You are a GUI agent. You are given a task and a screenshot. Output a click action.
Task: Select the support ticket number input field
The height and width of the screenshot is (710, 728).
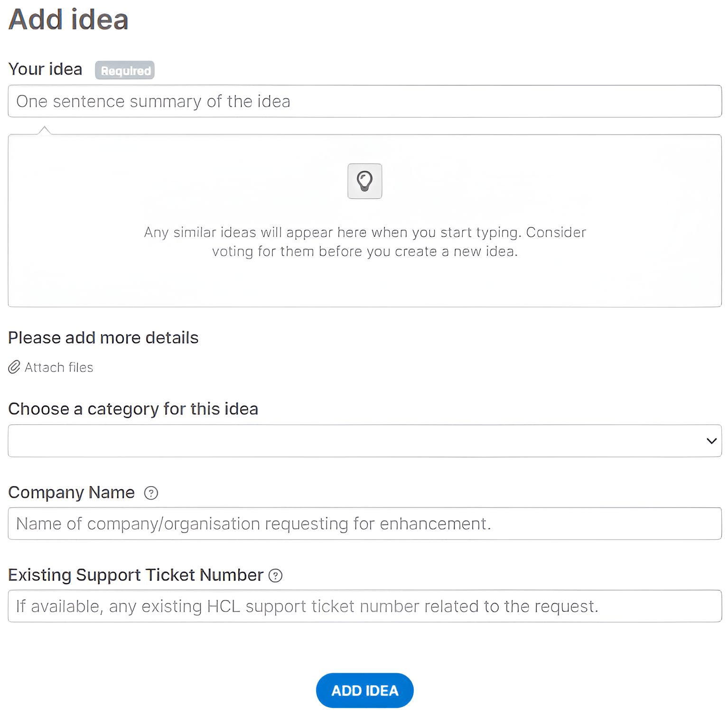364,606
